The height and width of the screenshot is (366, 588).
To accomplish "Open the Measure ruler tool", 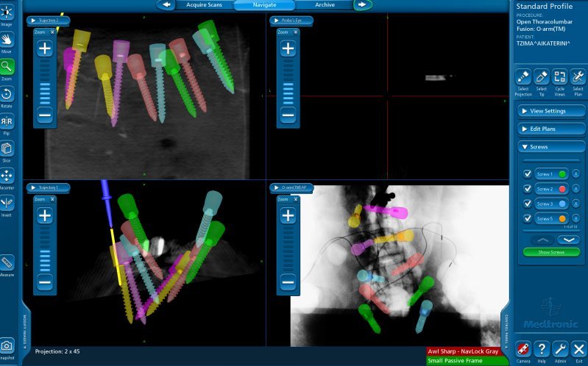I will point(7,263).
